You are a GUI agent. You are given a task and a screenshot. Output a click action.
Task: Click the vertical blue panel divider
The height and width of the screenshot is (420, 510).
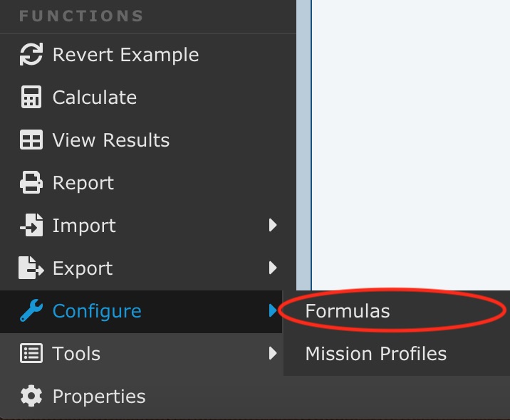pyautogui.click(x=304, y=142)
